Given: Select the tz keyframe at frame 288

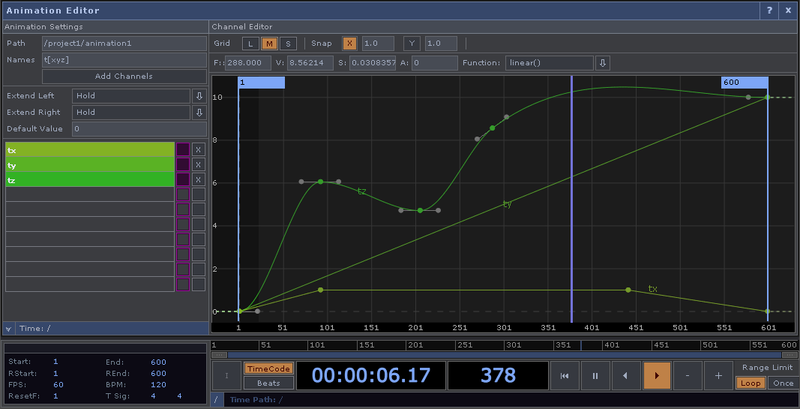Looking at the screenshot, I should [492, 128].
